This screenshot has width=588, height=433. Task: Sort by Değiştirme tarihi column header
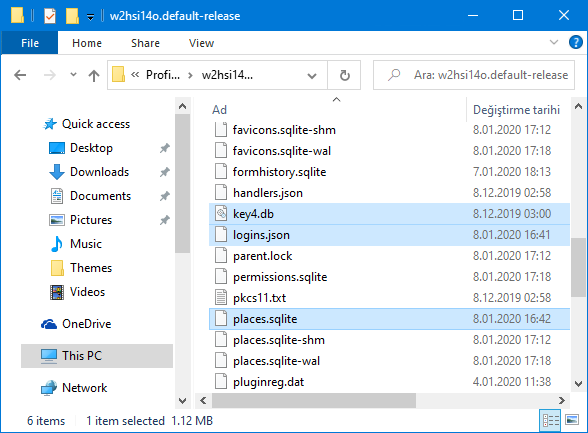[x=516, y=110]
